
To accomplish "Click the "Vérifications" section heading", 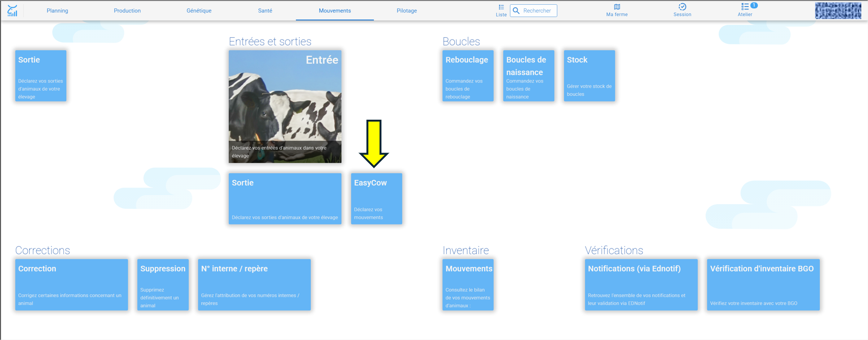I will tap(614, 250).
